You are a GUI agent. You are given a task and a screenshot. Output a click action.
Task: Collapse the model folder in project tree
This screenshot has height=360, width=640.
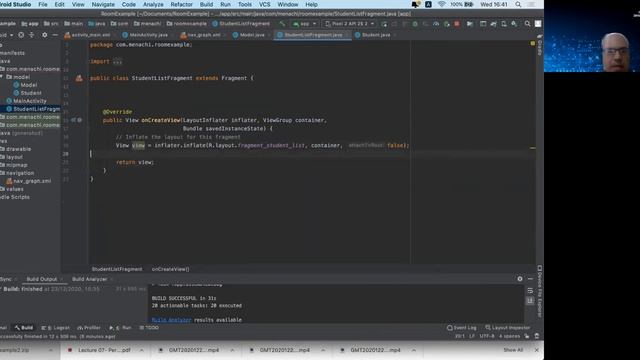point(2,77)
